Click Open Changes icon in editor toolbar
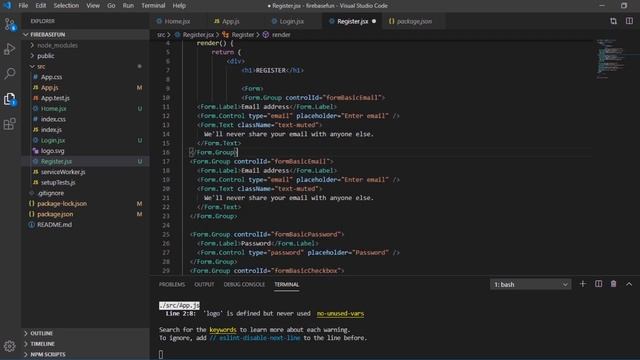This screenshot has width=640, height=360. 613,21
